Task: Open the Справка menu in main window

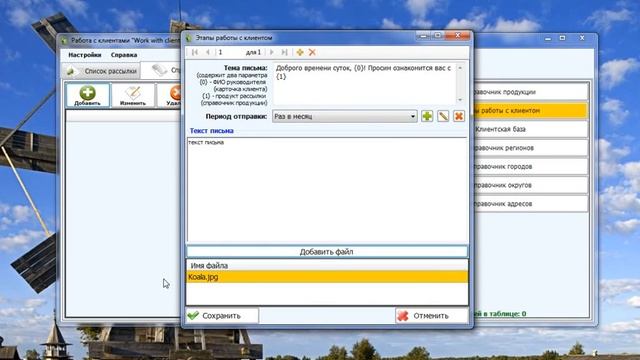Action: tap(124, 55)
